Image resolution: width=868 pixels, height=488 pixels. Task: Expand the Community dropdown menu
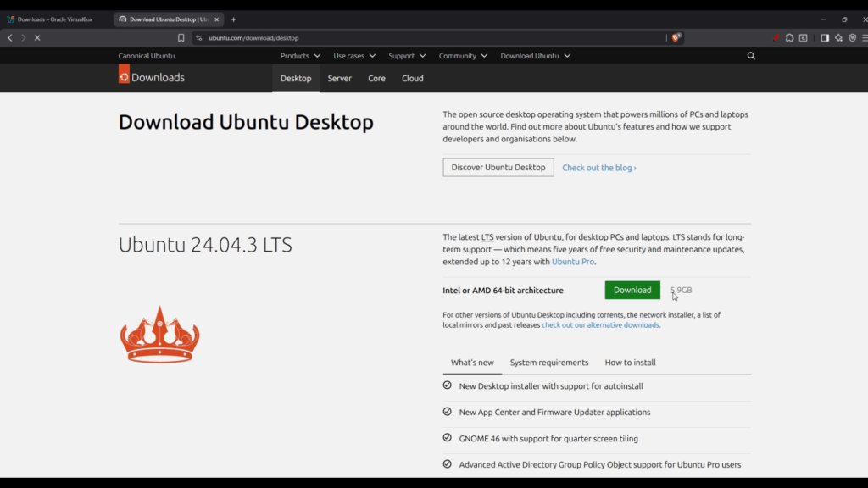pos(462,55)
